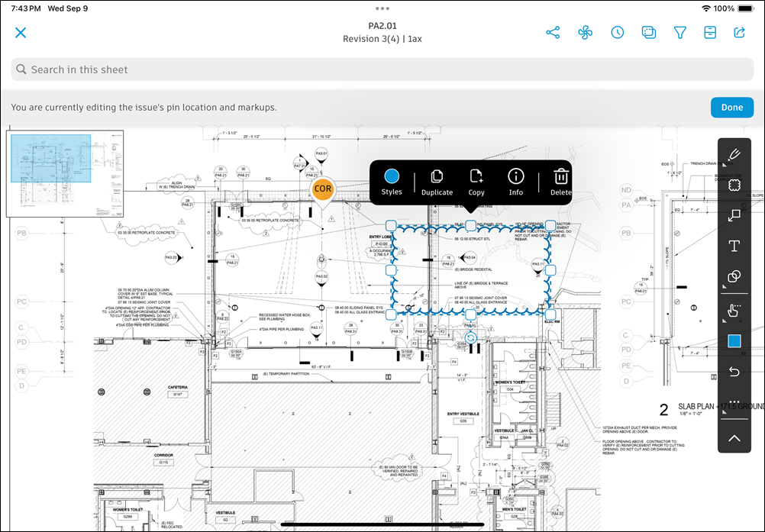Tap the PA2.01 sheet title
Viewport: 765px width, 532px height.
pyautogui.click(x=382, y=26)
